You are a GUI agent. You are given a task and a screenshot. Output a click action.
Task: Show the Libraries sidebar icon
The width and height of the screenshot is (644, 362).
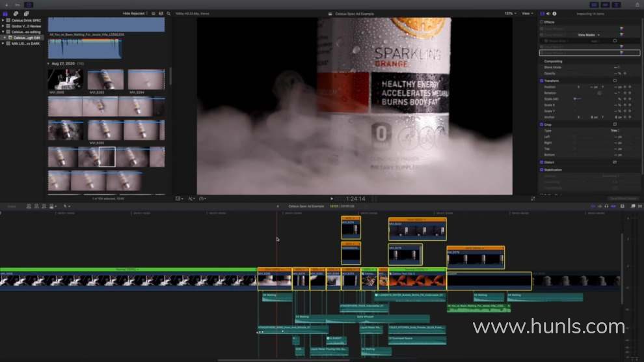click(5, 14)
